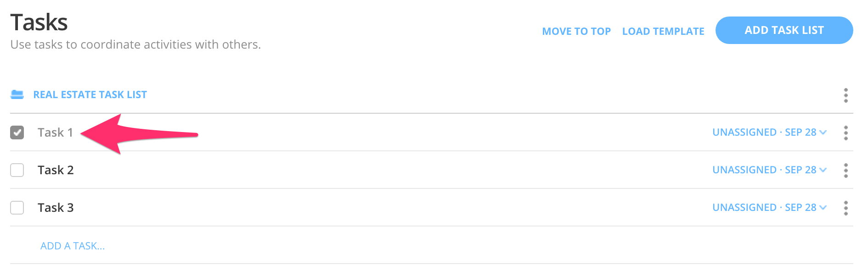Click the Task 3 title
The image size is (868, 276).
click(56, 208)
